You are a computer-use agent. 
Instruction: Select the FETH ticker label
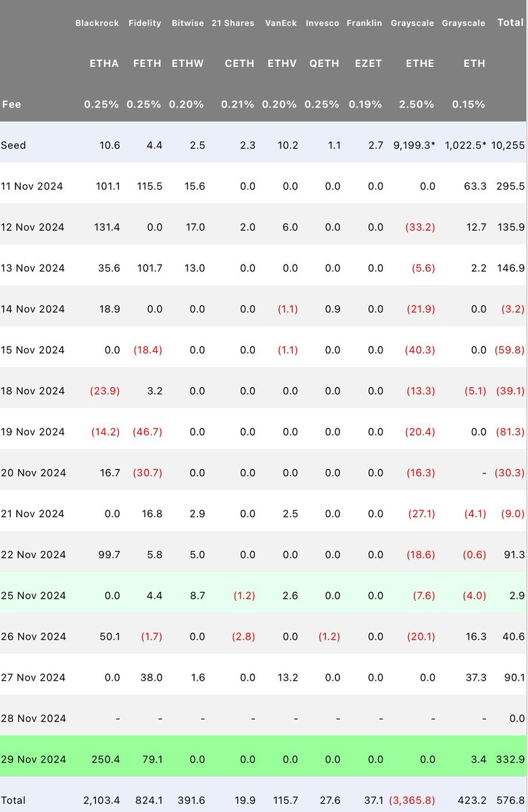pyautogui.click(x=147, y=64)
